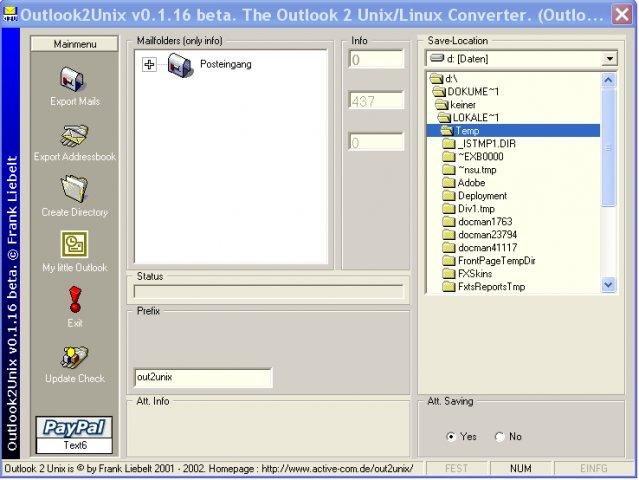The height and width of the screenshot is (480, 639).
Task: Click the PayPal donation logo
Action: pyautogui.click(x=74, y=427)
